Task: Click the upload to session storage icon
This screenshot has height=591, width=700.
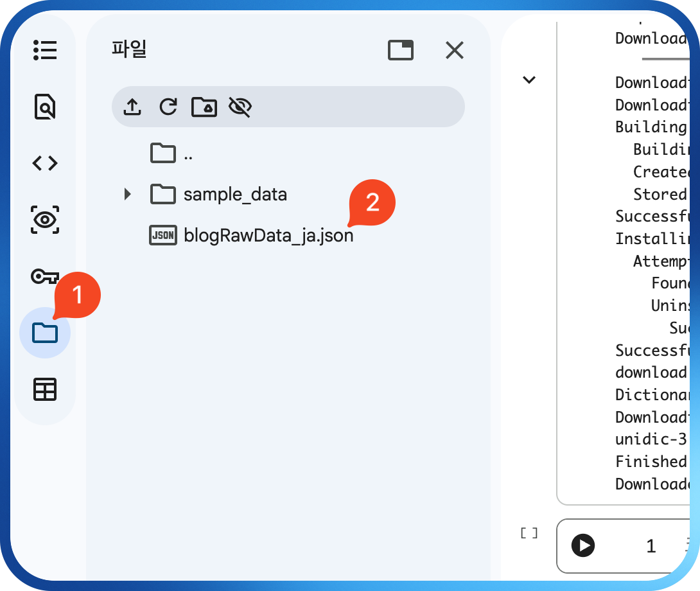Action: pyautogui.click(x=132, y=107)
